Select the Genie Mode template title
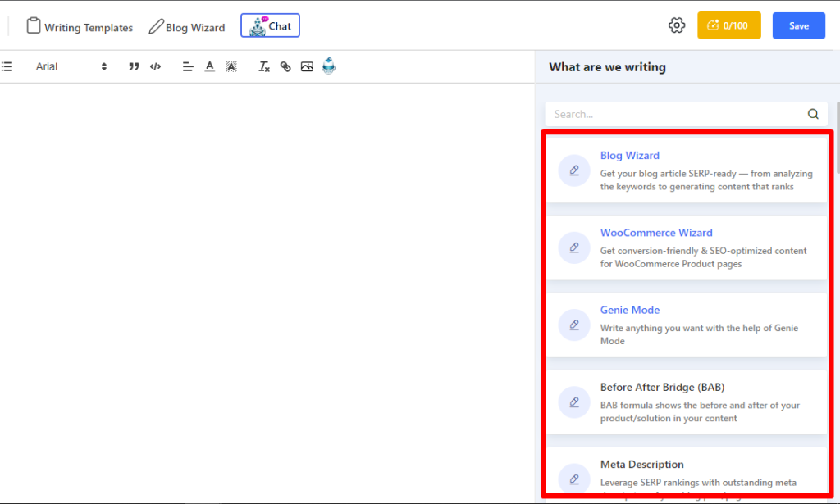The height and width of the screenshot is (504, 840). pyautogui.click(x=629, y=310)
